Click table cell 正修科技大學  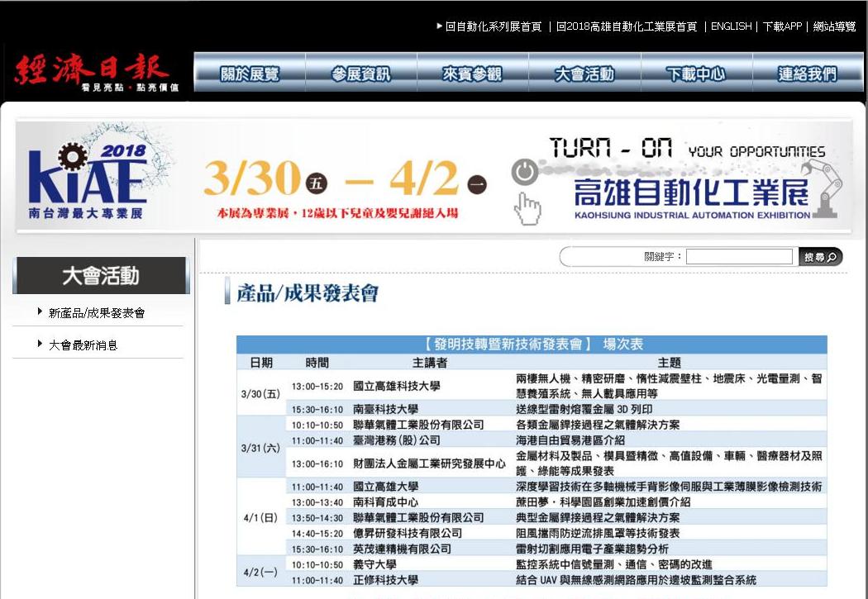[x=385, y=580]
